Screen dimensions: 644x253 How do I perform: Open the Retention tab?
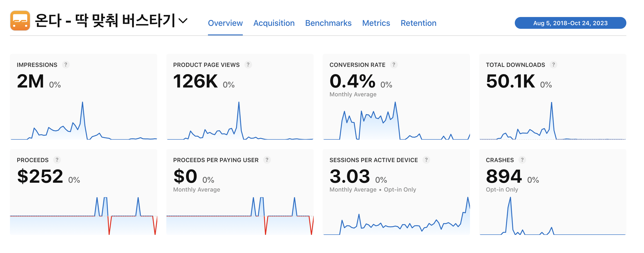click(x=418, y=23)
